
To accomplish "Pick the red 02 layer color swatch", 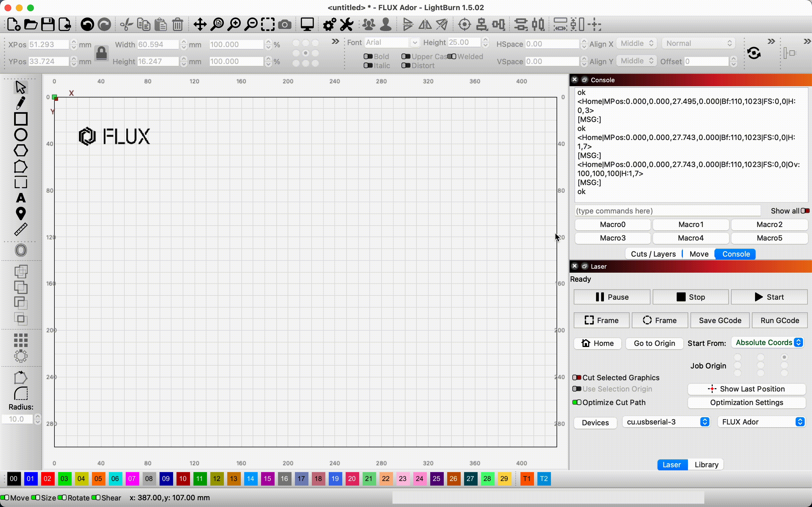I will tap(48, 479).
